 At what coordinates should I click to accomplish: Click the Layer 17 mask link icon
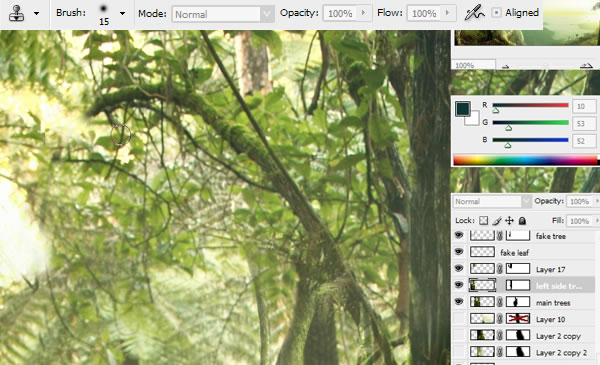500,269
